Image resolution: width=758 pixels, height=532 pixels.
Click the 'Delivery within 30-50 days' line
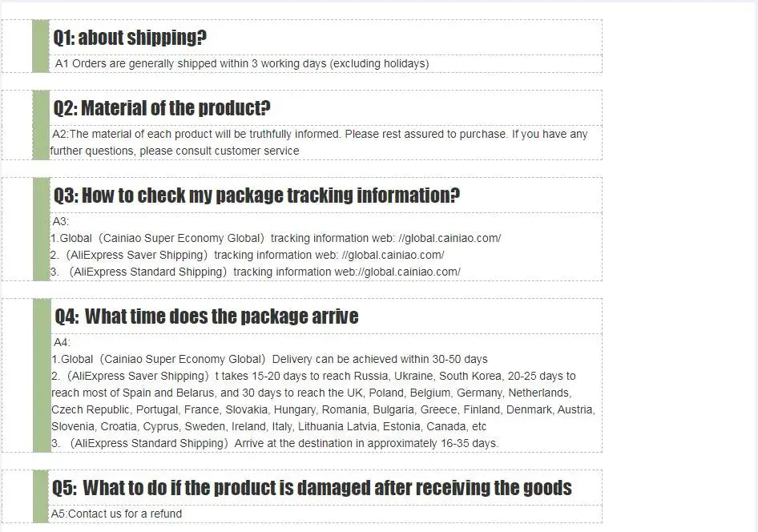click(x=269, y=360)
